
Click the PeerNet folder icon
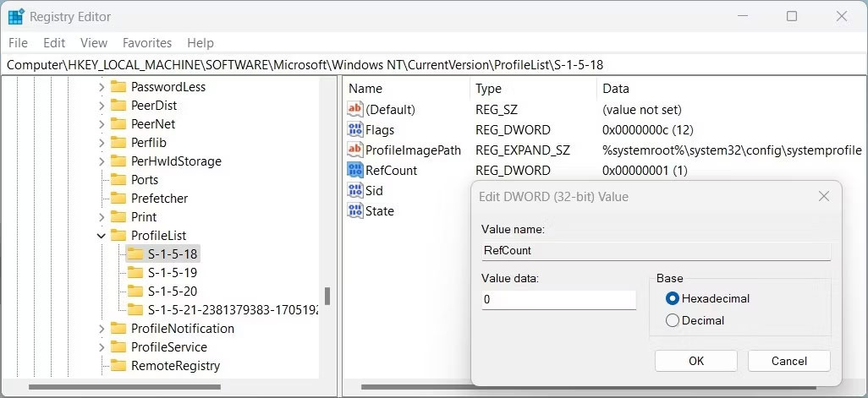click(x=118, y=124)
